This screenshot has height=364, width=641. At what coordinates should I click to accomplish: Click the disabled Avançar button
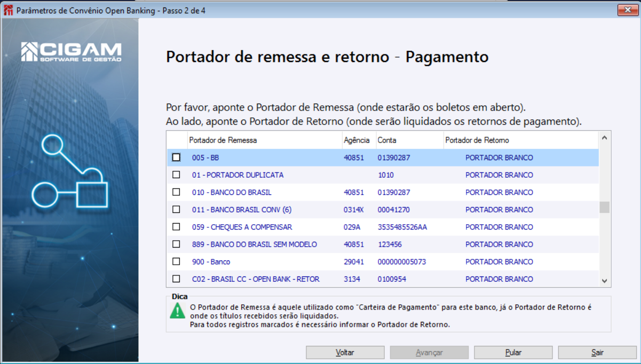click(429, 352)
